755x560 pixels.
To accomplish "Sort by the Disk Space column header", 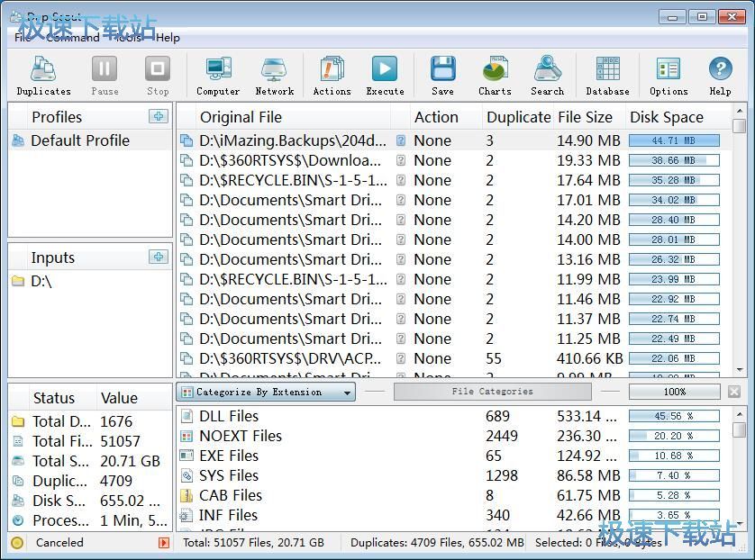I will (667, 117).
